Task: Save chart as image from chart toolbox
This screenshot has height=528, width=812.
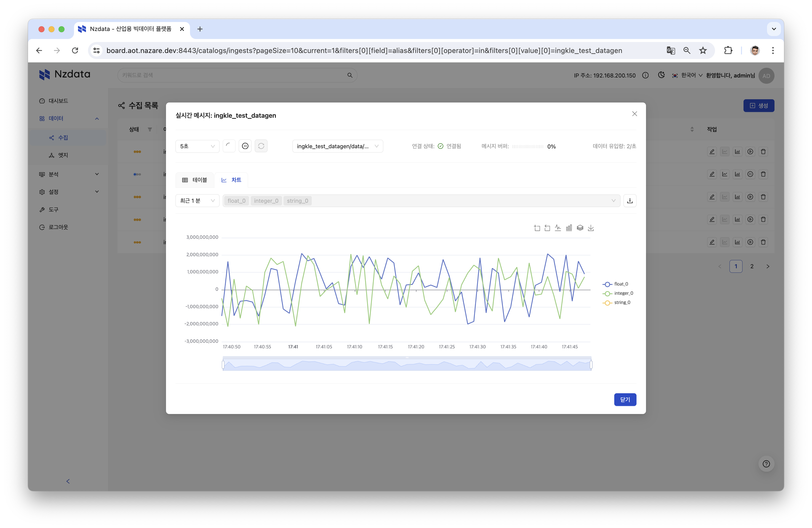Action: [591, 228]
